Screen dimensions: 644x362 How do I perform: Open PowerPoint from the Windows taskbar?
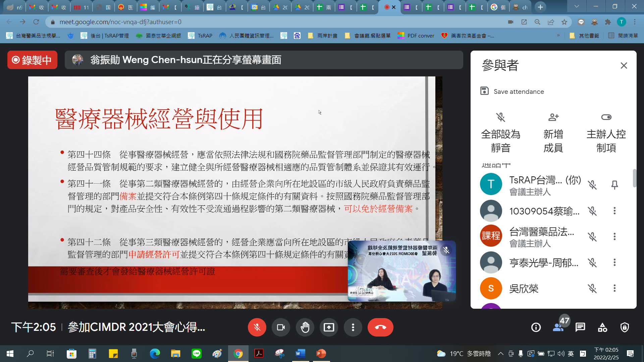321,353
